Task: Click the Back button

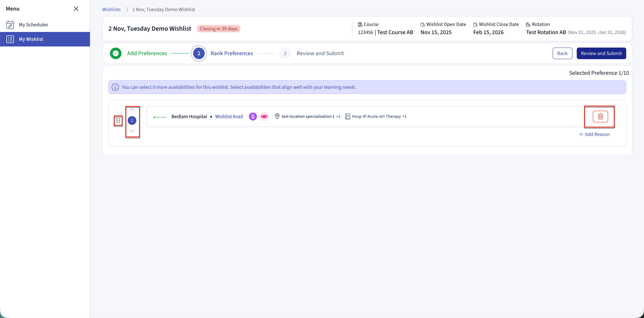Action: coord(562,54)
